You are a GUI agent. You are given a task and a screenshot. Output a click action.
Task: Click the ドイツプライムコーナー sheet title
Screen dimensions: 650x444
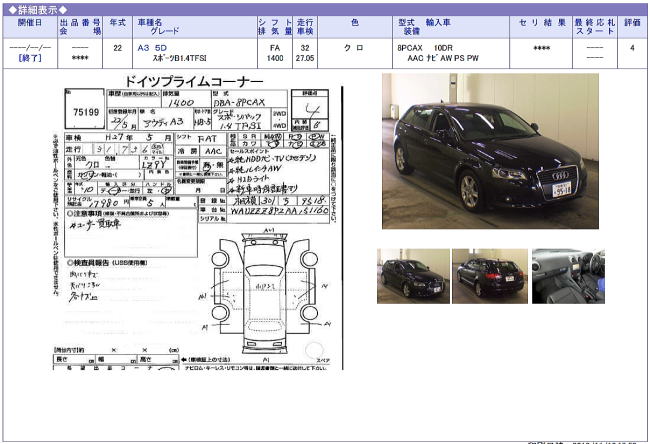[194, 81]
